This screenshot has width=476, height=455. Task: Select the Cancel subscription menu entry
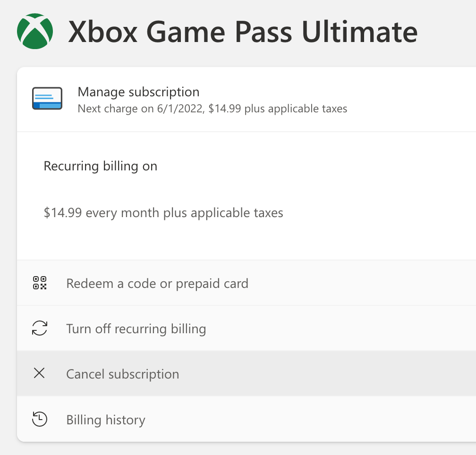click(x=122, y=374)
